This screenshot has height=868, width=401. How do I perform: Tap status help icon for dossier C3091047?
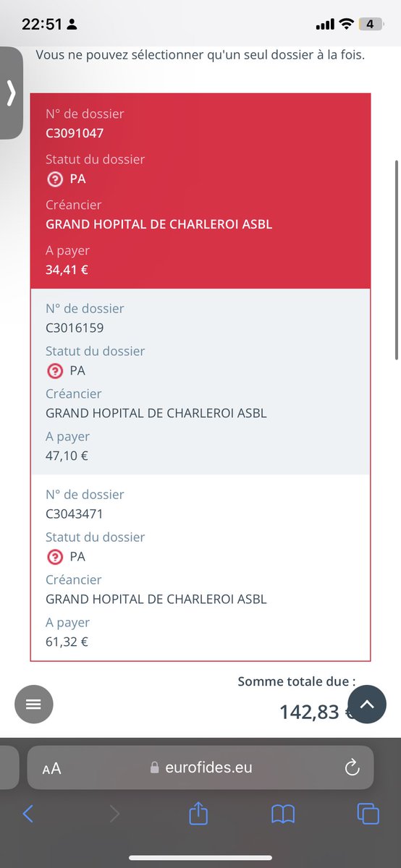pyautogui.click(x=54, y=179)
